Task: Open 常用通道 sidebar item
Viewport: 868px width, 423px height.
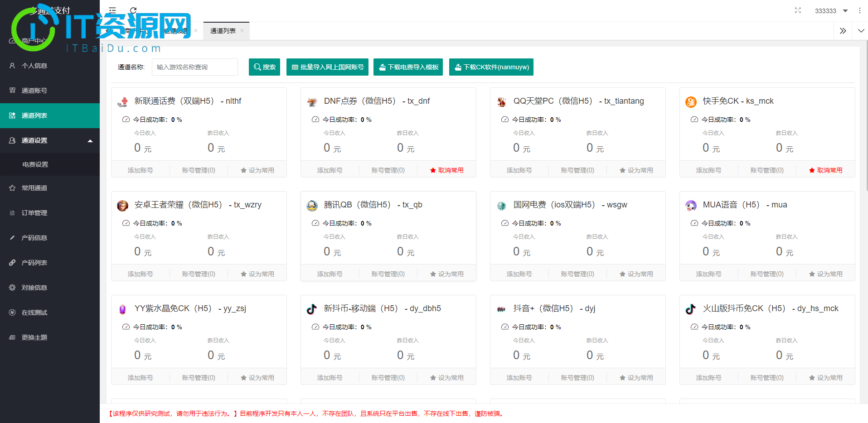Action: [x=50, y=188]
